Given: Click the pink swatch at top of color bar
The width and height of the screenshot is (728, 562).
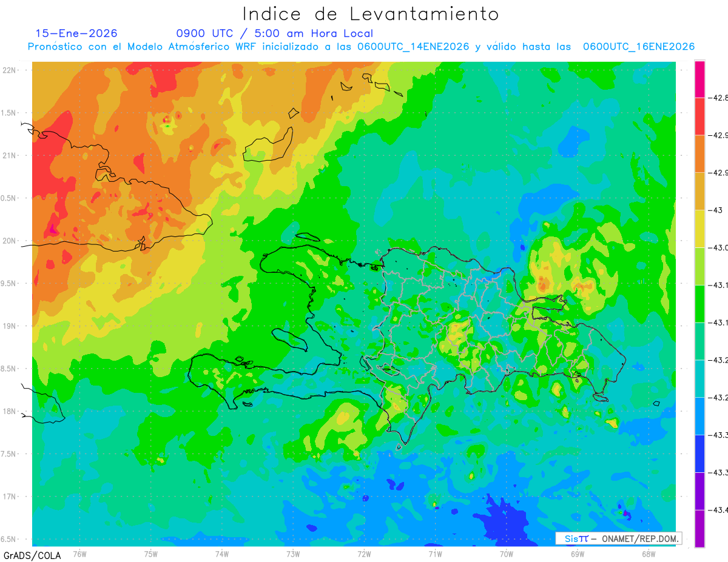Looking at the screenshot, I should point(699,79).
